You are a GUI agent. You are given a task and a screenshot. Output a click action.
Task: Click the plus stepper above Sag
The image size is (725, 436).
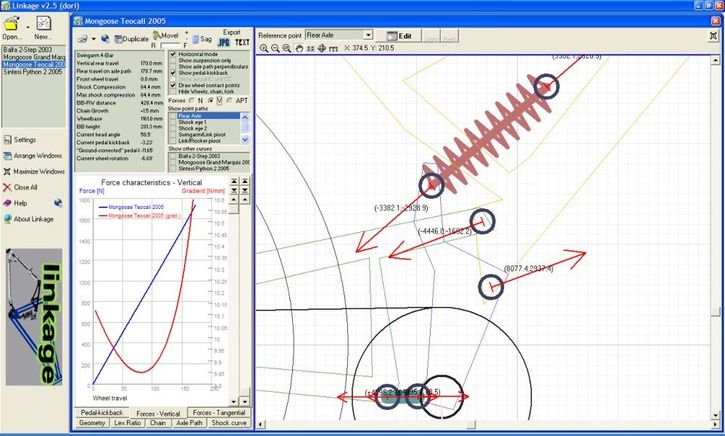tap(187, 33)
